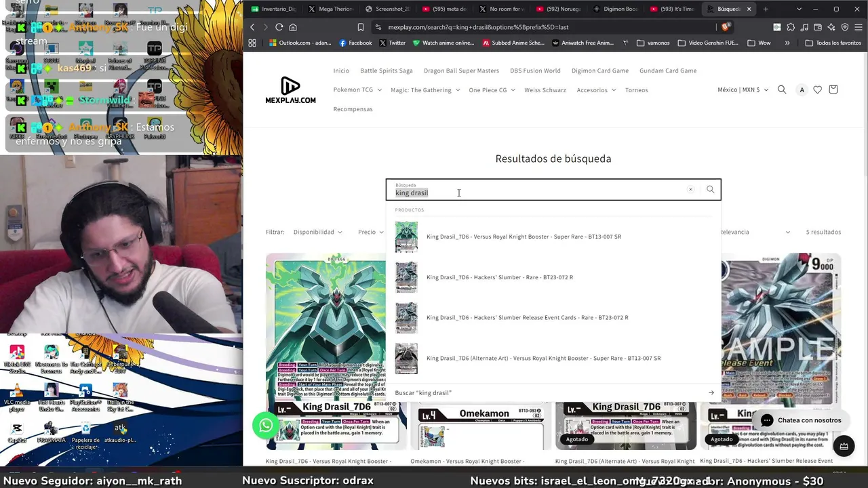The image size is (868, 488).
Task: Switch to the Inventario_Dig browser tab
Action: pos(273,9)
